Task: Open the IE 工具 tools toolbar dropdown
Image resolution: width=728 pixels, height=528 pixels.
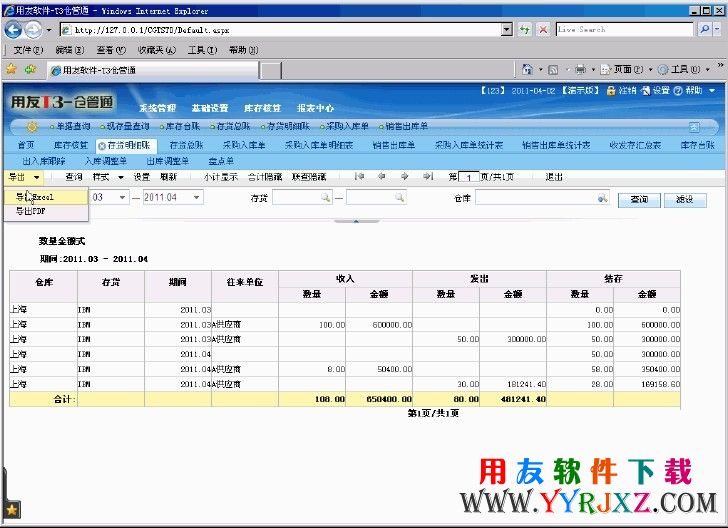Action: (708, 70)
